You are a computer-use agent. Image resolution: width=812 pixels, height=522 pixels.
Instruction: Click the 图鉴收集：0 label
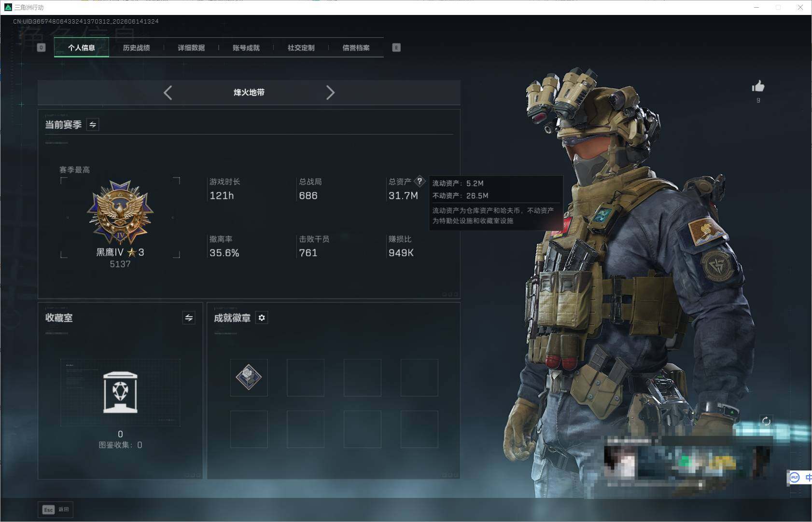coord(120,445)
